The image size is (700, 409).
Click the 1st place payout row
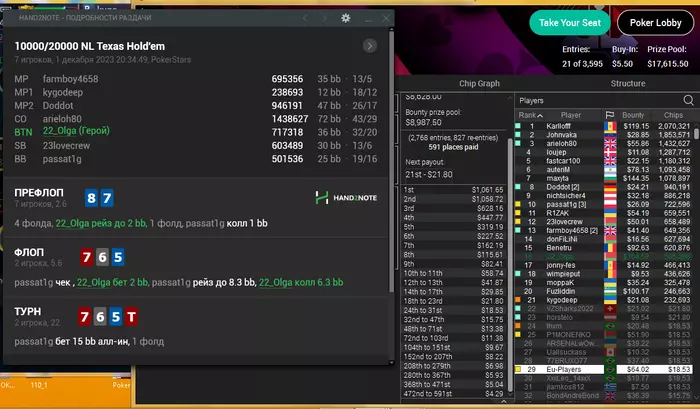453,190
